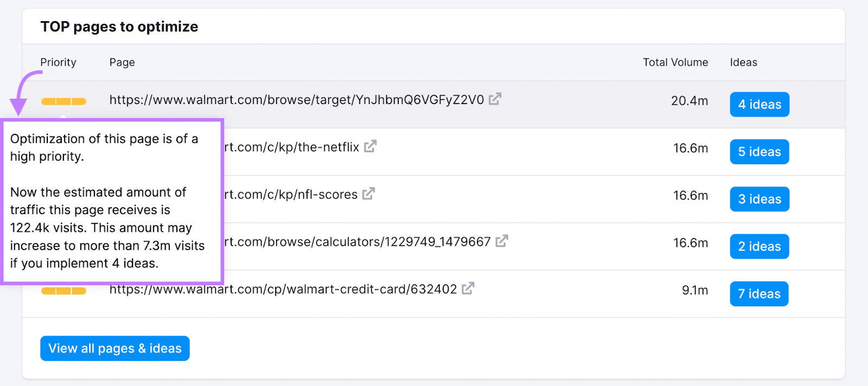The width and height of the screenshot is (868, 386).
Task: Click the Page column header
Action: pyautogui.click(x=122, y=62)
